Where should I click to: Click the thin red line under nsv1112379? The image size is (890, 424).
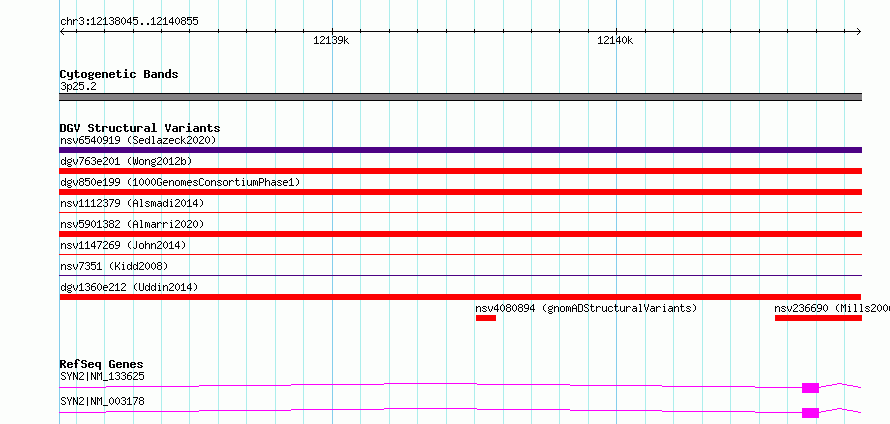(x=460, y=213)
